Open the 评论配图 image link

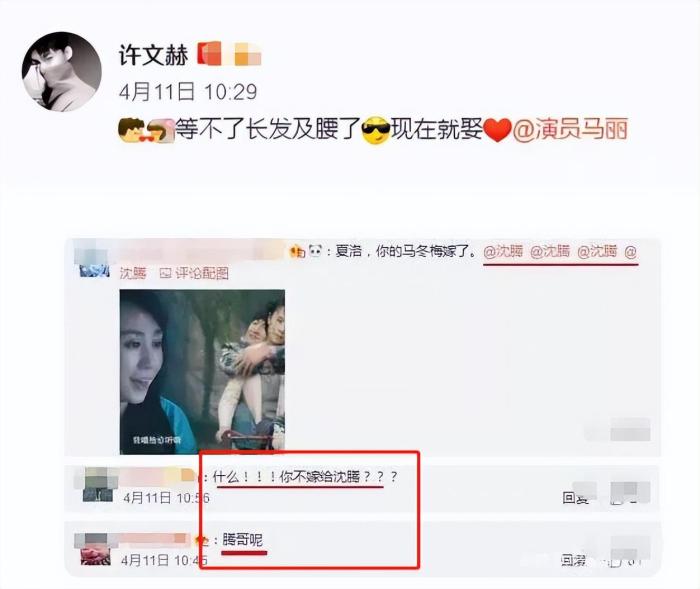(194, 273)
